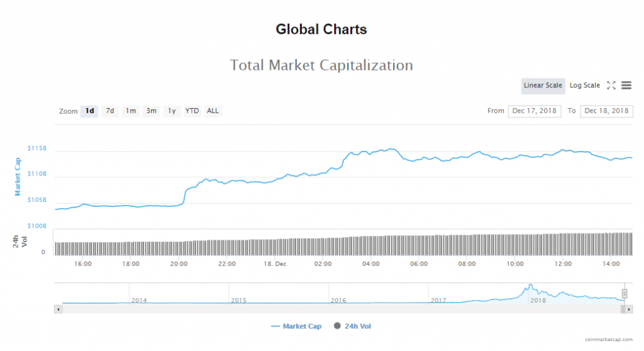The height and width of the screenshot is (351, 644).
Task: Choose the YTD zoom option
Action: pyautogui.click(x=192, y=111)
